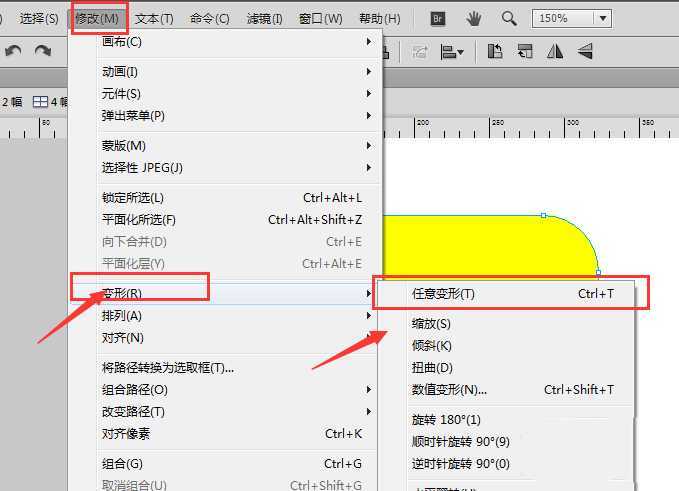Click the Flip Horizontal toolbar icon
The height and width of the screenshot is (491, 679).
click(x=555, y=52)
